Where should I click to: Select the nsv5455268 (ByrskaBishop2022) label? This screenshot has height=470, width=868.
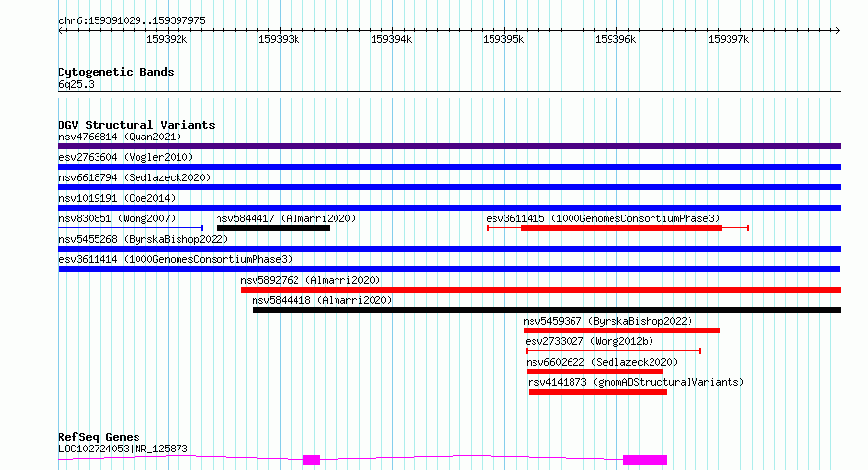(143, 239)
